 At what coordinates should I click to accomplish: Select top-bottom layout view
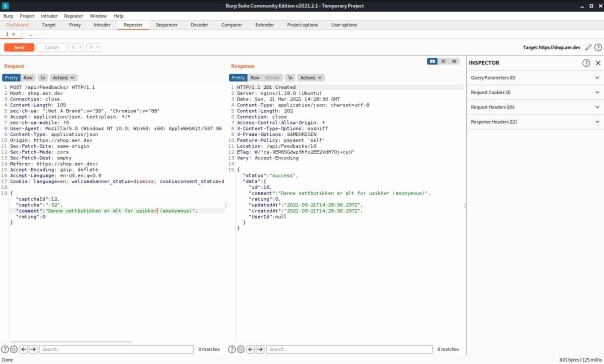443,61
